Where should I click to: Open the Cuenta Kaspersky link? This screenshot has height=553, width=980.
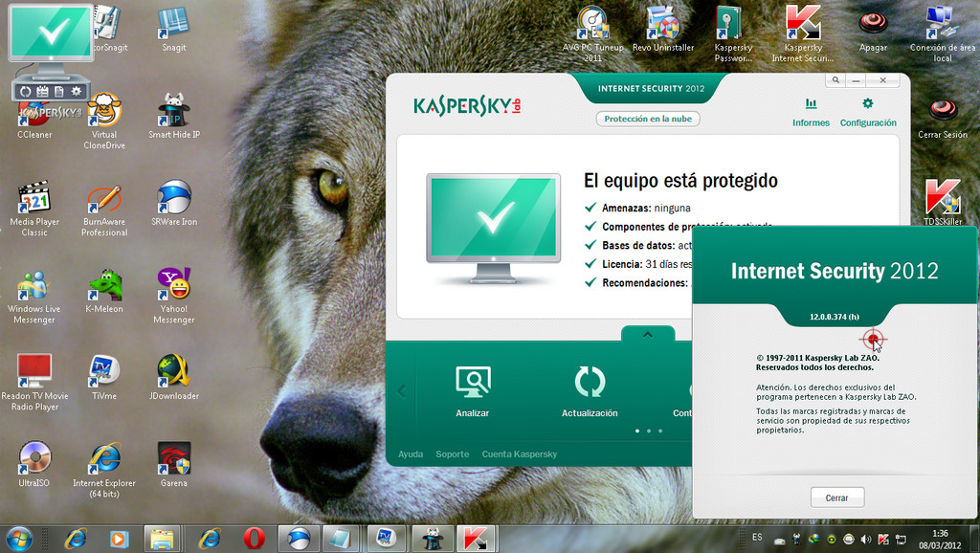coord(520,454)
